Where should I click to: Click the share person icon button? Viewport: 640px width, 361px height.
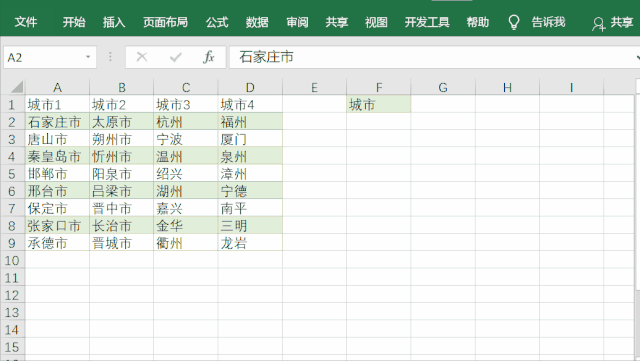coord(598,24)
